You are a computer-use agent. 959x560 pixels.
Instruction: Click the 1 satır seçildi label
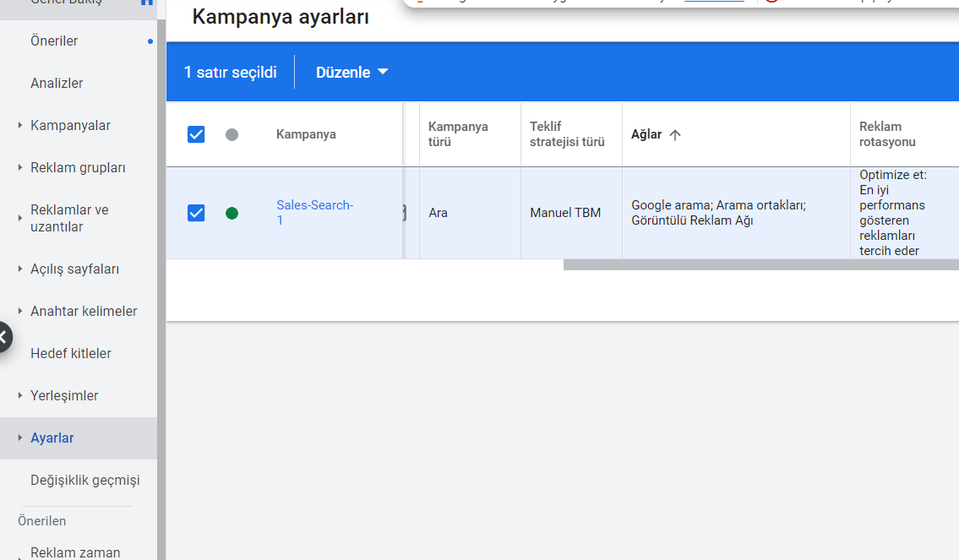pyautogui.click(x=231, y=72)
